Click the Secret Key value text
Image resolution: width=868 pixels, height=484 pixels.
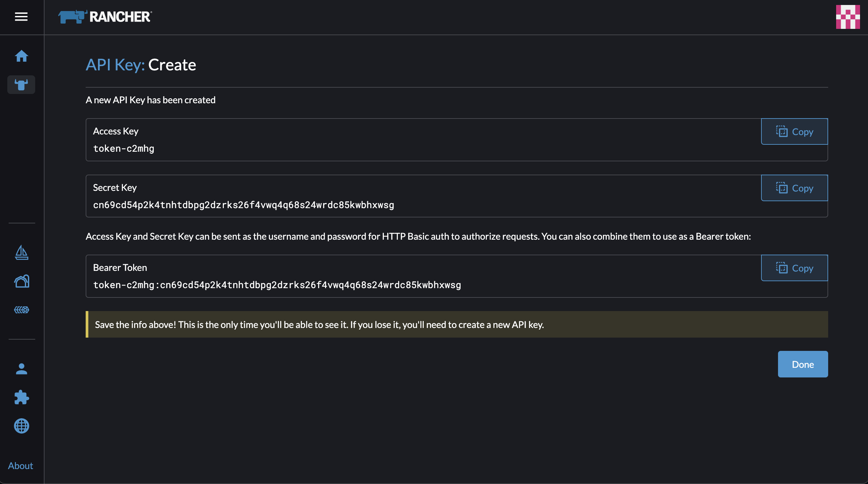[x=243, y=205]
